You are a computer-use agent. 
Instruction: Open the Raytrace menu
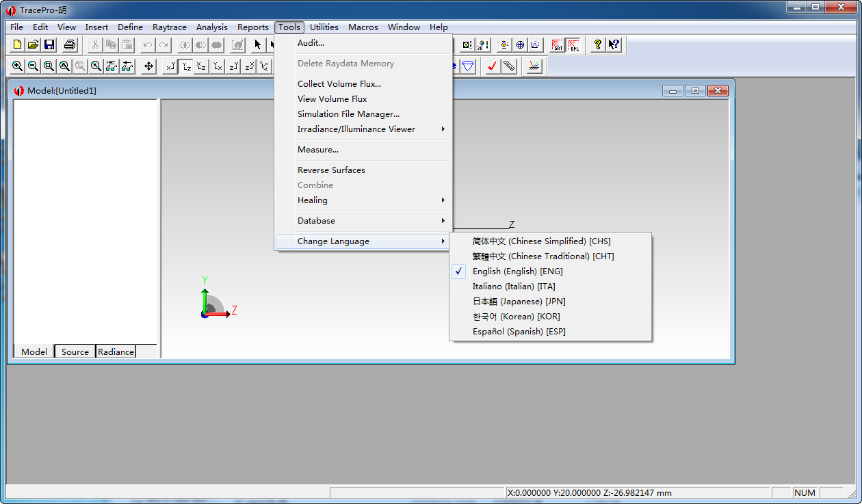pyautogui.click(x=170, y=27)
